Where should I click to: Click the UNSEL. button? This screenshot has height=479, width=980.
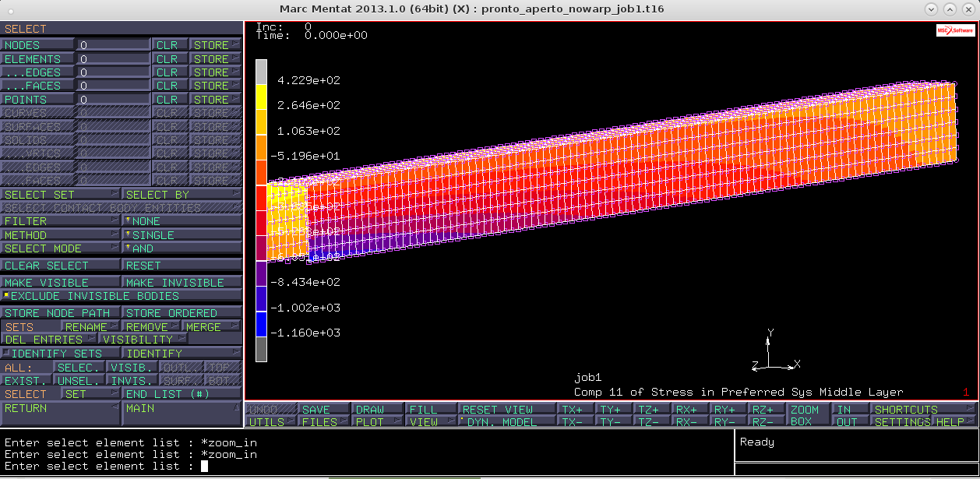79,381
